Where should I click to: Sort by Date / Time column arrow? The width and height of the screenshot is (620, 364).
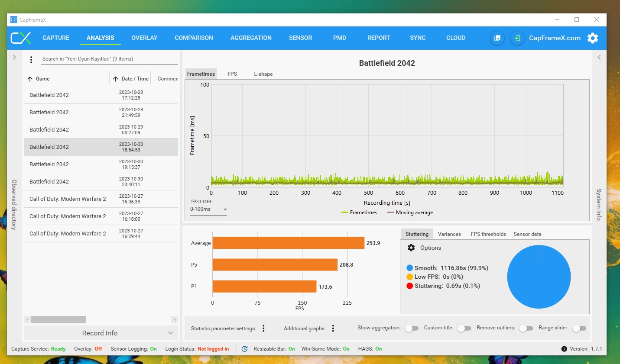[x=116, y=79]
